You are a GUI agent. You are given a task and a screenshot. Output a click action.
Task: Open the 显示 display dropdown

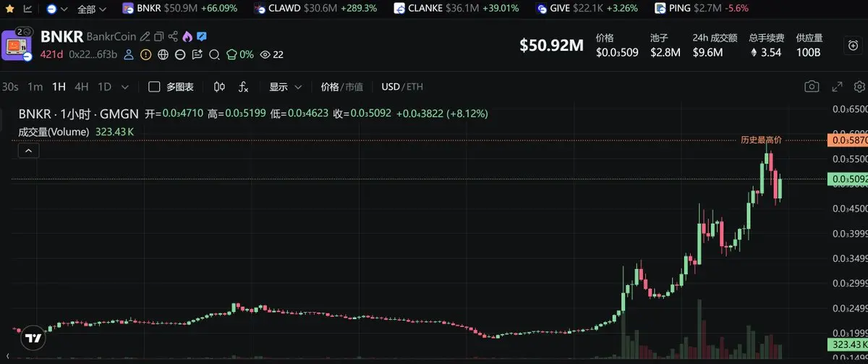point(286,87)
